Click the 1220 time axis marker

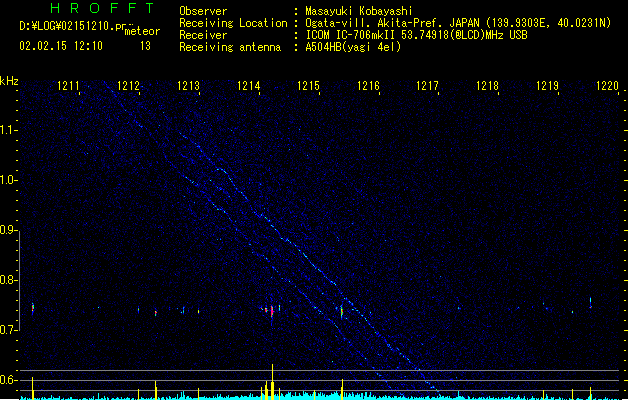pyautogui.click(x=607, y=86)
